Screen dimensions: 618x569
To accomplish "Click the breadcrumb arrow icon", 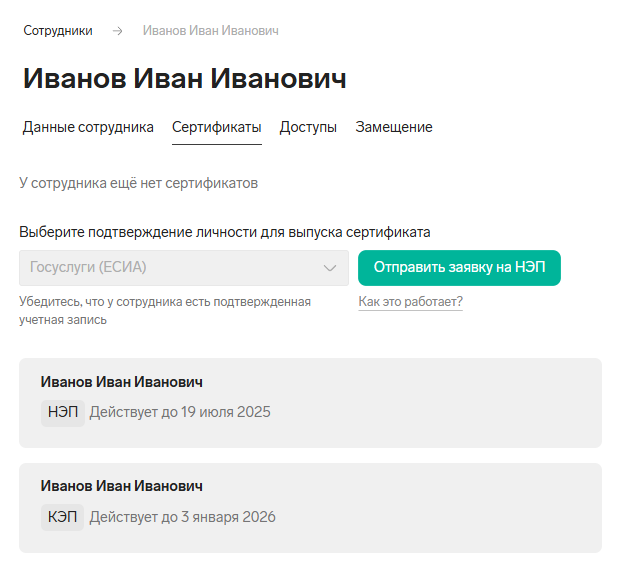I will pos(117,31).
